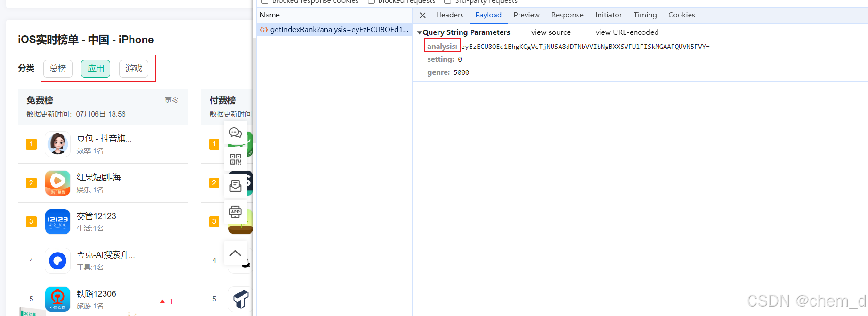Click the 交管12123 app icon
This screenshot has height=316, width=868.
point(57,221)
